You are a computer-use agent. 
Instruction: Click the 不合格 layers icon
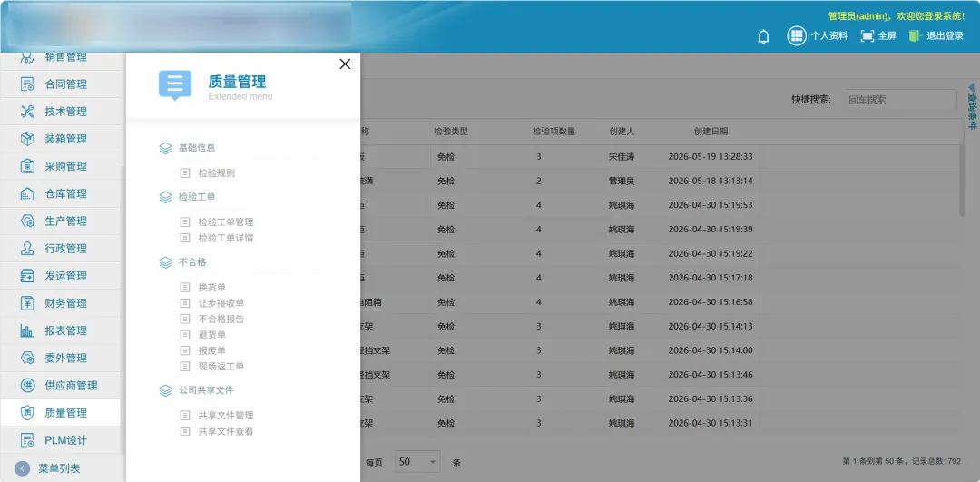point(165,262)
